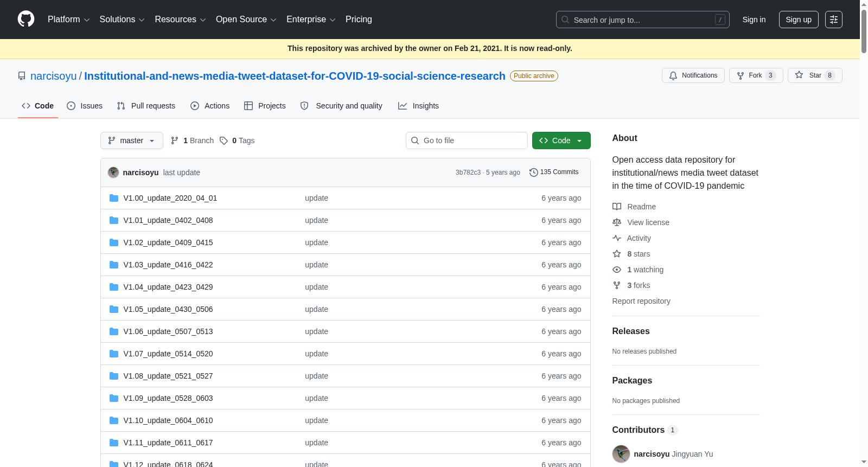Click Report repository
Image resolution: width=868 pixels, height=467 pixels.
pyautogui.click(x=641, y=301)
